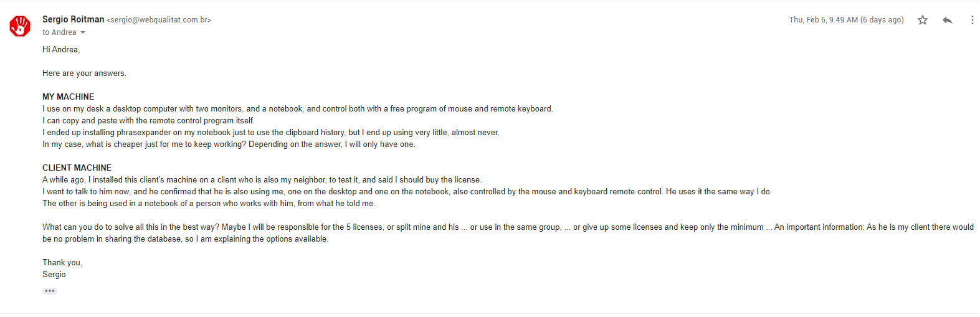
Task: Click the "CLIENT MACHINE" bold heading
Action: click(77, 168)
